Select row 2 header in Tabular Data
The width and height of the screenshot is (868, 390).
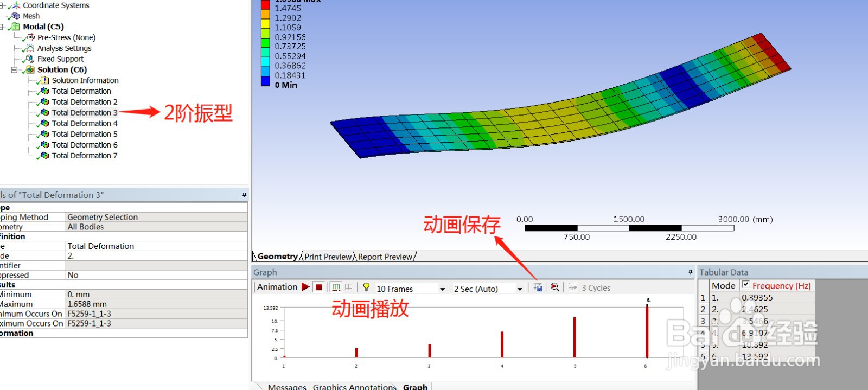[703, 309]
